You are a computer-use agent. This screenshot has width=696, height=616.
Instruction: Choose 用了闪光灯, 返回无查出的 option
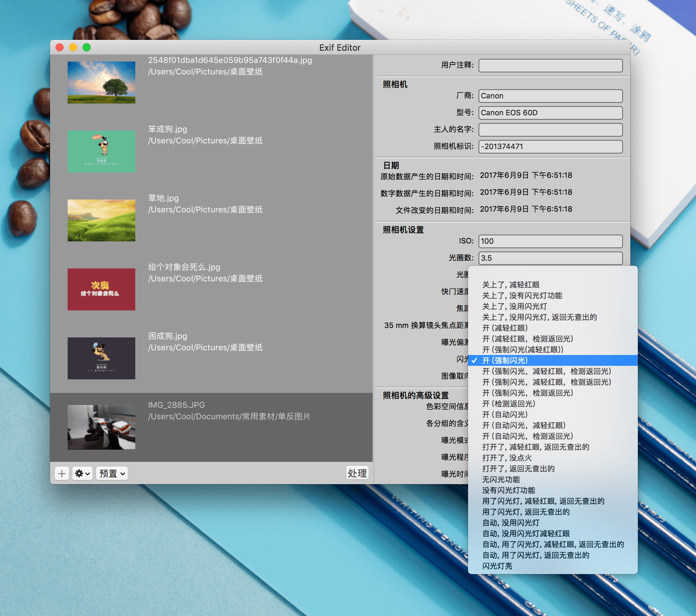pos(553,512)
